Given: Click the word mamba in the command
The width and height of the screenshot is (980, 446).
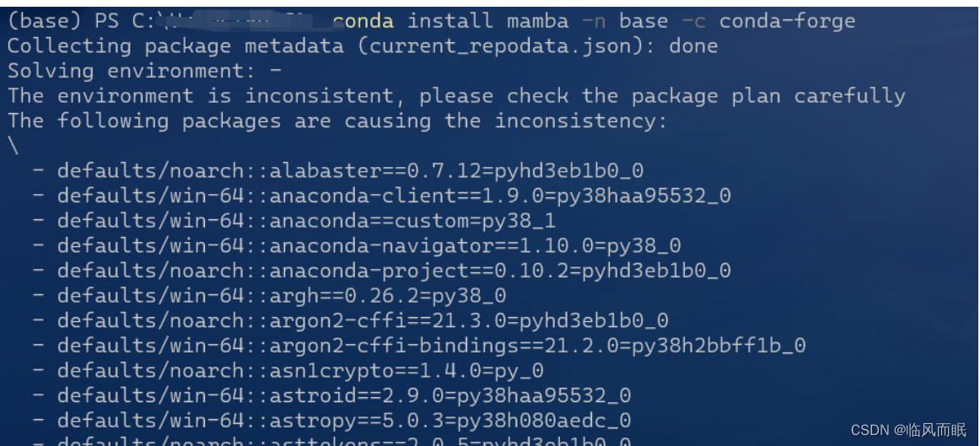Looking at the screenshot, I should (x=537, y=21).
